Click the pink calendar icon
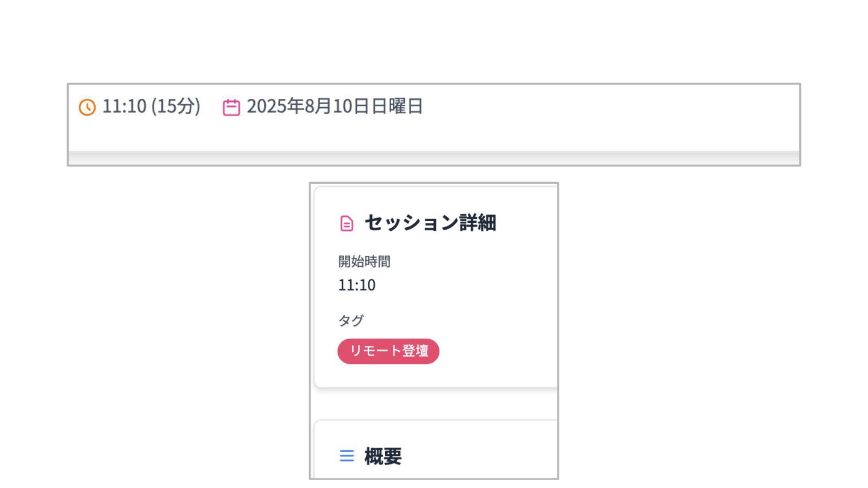Image resolution: width=868 pixels, height=488 pixels. pos(231,107)
